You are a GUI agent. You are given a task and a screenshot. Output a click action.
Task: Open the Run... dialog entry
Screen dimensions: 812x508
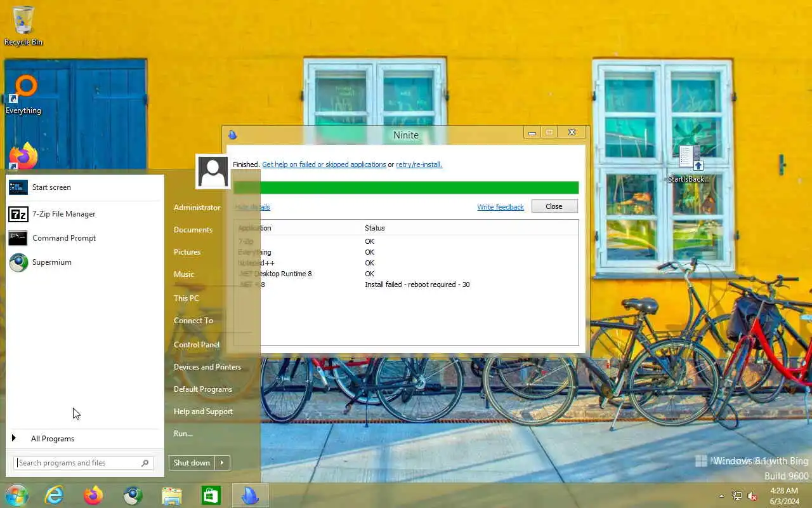[183, 434]
